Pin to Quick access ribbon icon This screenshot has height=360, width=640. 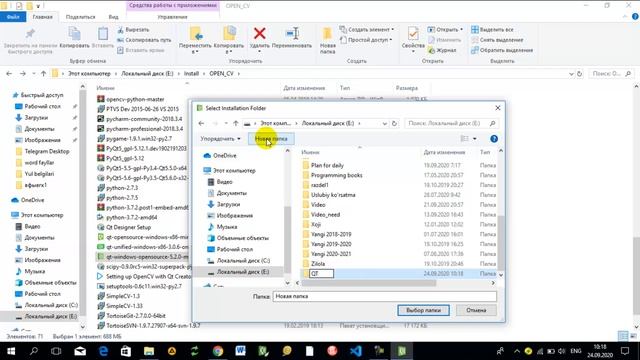point(30,33)
